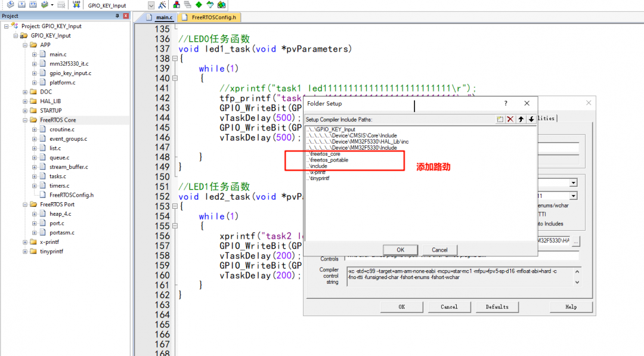The image size is (644, 356).
Task: Toggle the Project panel pushpin
Action: click(x=117, y=16)
